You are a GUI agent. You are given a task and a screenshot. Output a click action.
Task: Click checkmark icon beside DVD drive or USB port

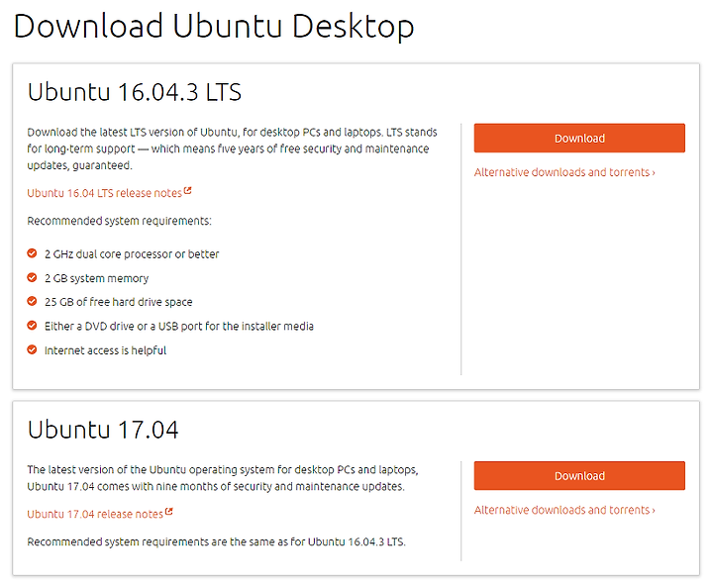tap(32, 326)
